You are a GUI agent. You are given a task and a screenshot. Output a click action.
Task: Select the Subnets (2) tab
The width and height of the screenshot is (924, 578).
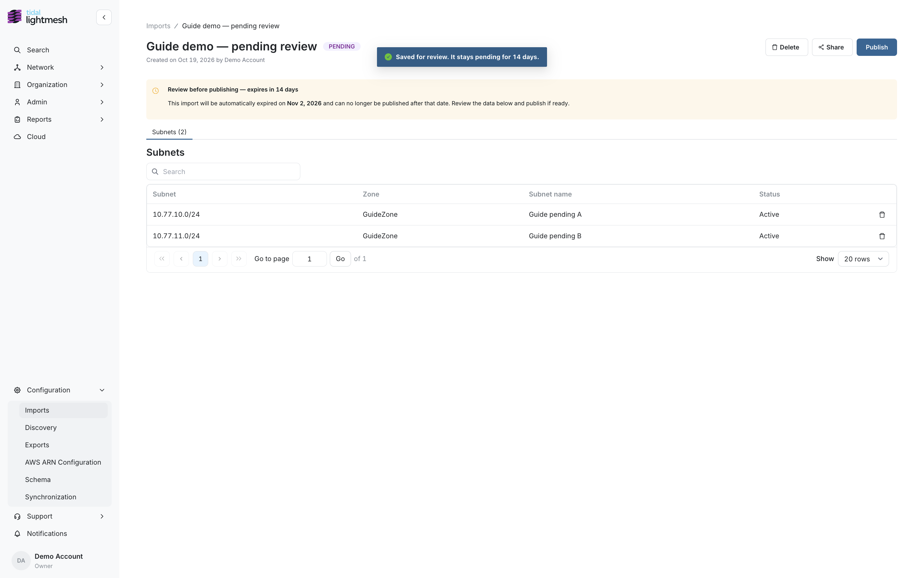coord(169,132)
